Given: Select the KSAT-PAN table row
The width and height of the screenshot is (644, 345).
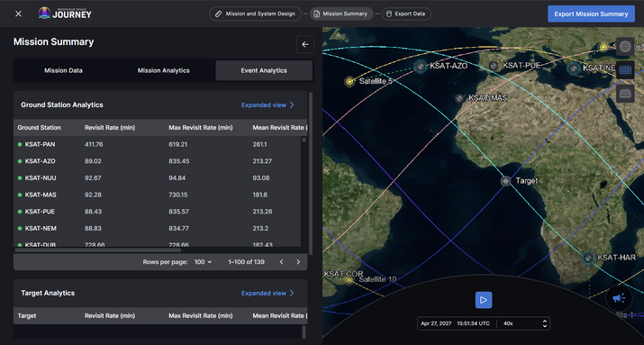Looking at the screenshot, I should coord(158,144).
